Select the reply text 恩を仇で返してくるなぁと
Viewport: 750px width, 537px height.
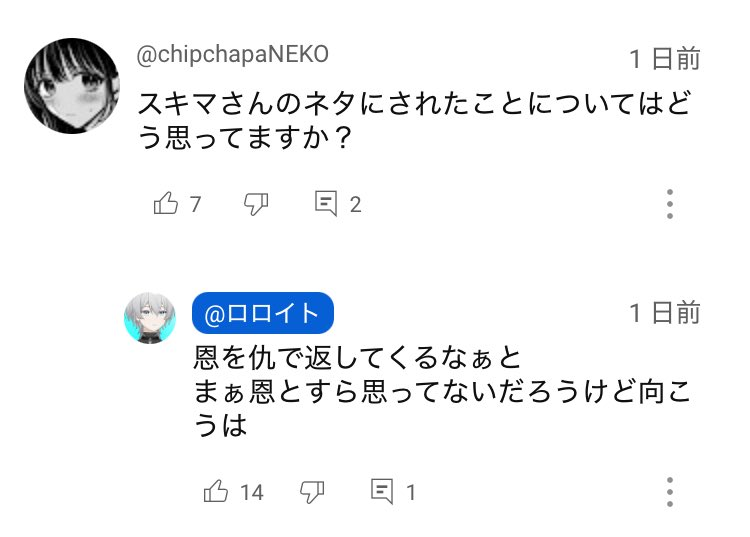pos(357,358)
